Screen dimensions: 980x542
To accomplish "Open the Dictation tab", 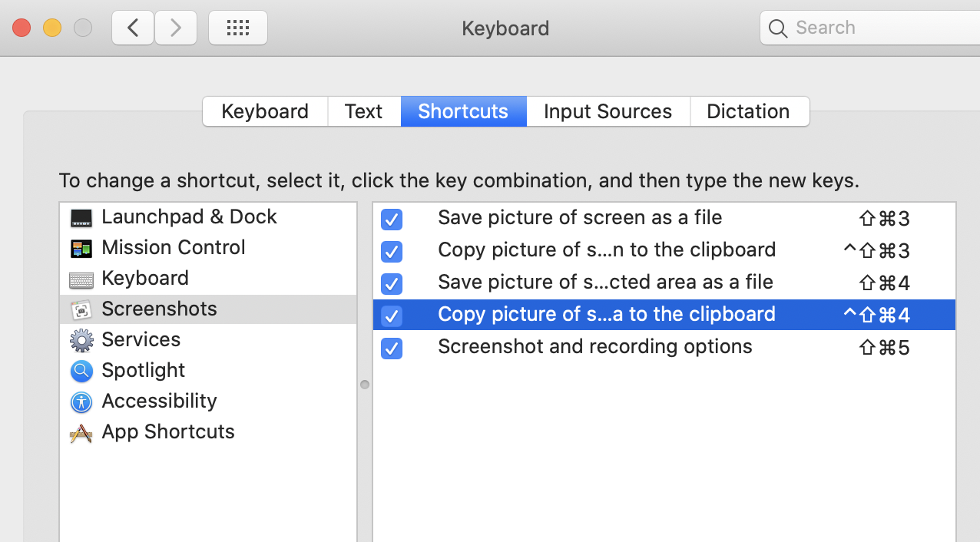I will (x=748, y=111).
